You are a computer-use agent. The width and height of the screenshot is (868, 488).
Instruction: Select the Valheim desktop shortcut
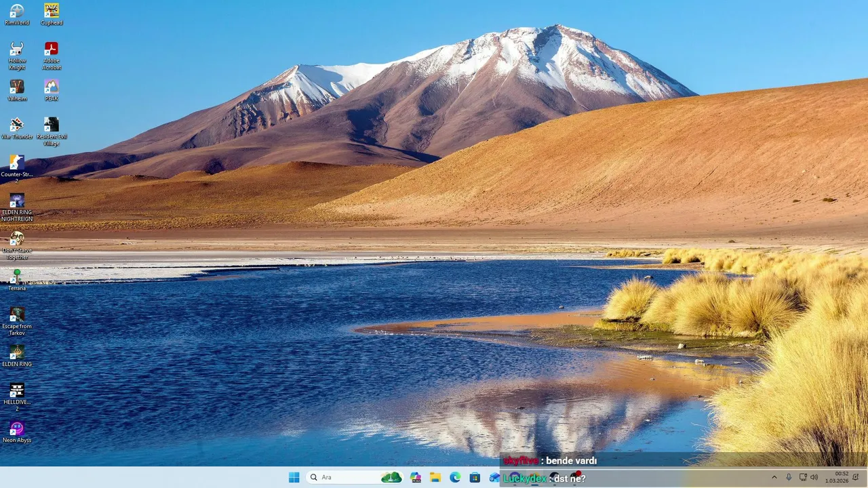click(x=17, y=90)
